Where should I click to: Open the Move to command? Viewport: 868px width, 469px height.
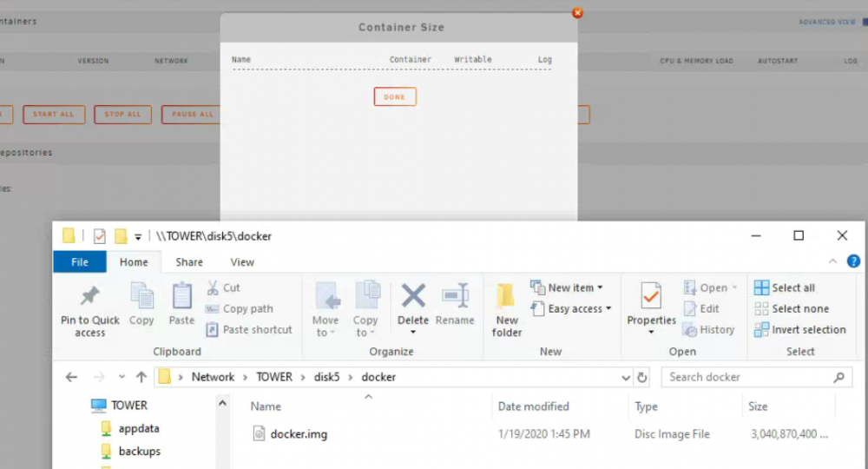tap(325, 309)
